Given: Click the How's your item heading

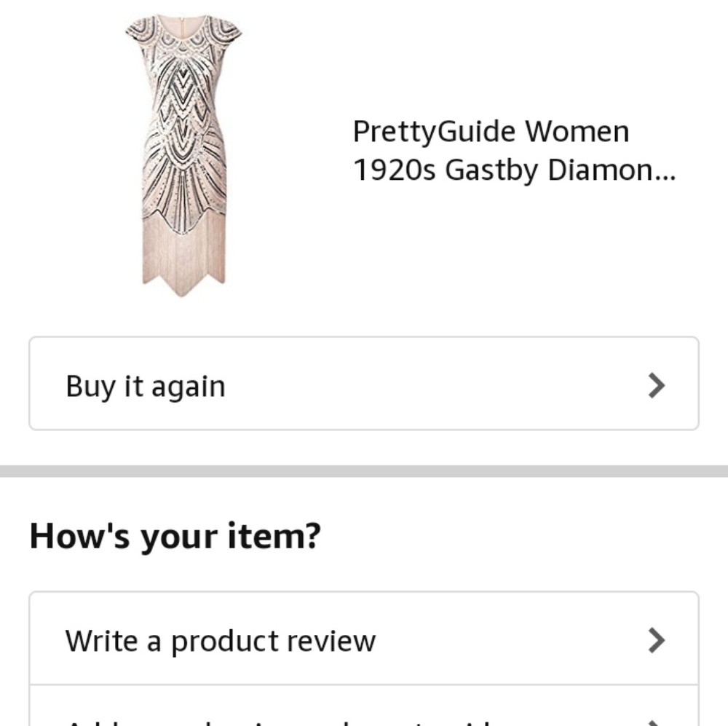Looking at the screenshot, I should click(175, 536).
